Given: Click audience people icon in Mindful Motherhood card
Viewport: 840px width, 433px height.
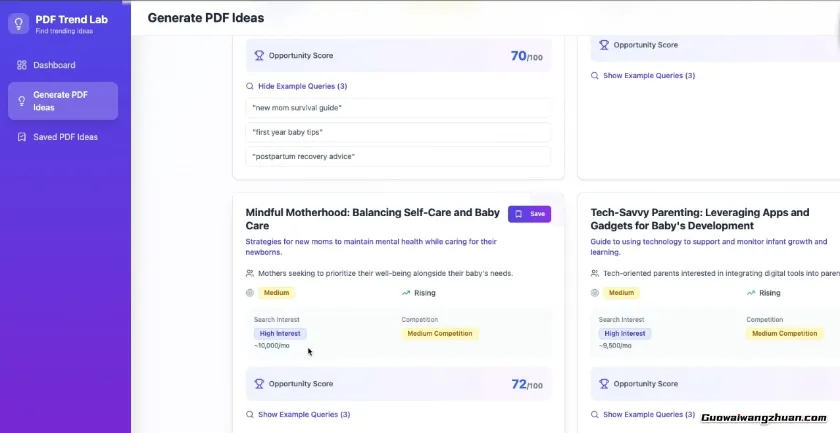Looking at the screenshot, I should point(250,273).
